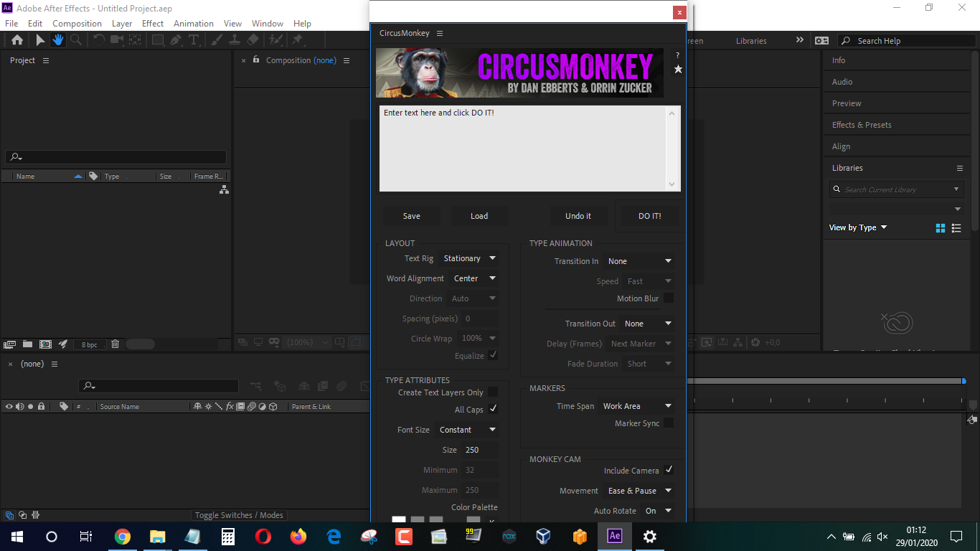Uncheck the Include Camera option
The image size is (980, 551).
(x=669, y=470)
